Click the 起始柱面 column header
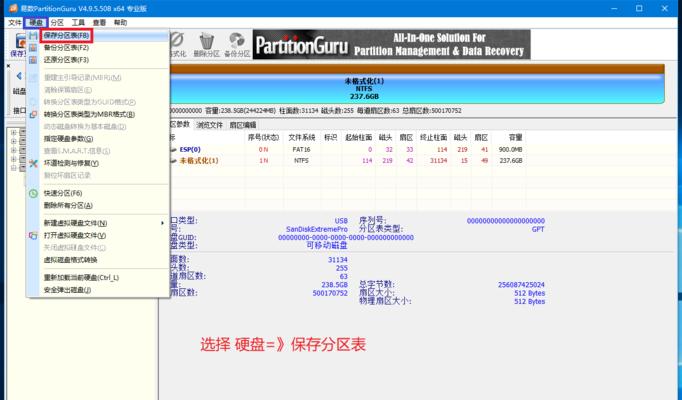682x400 pixels. coord(358,138)
